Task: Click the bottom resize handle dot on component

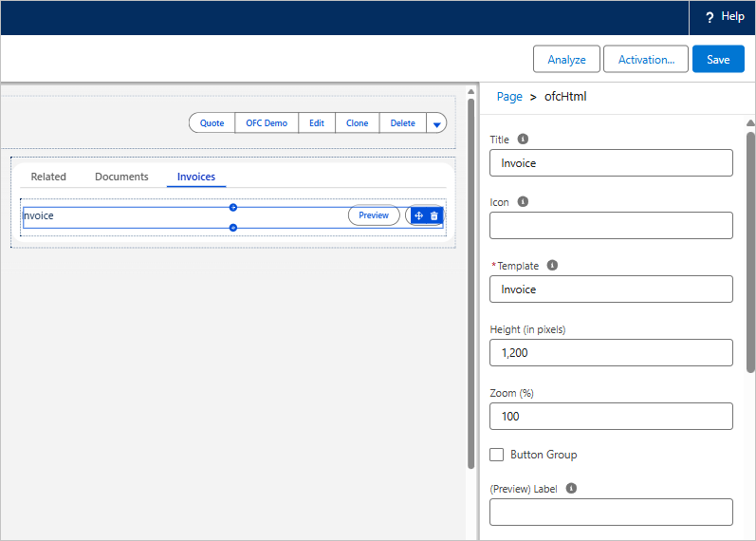Action: pos(233,227)
